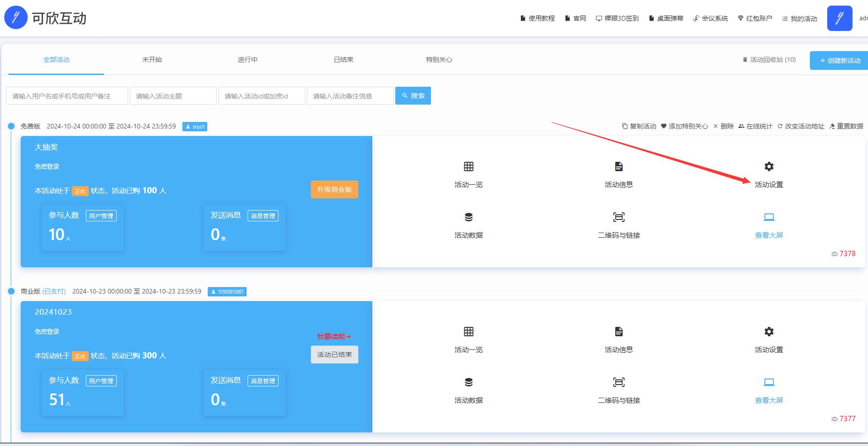Focus the 活动备注信息 search field
The width and height of the screenshot is (868, 446).
click(350, 96)
